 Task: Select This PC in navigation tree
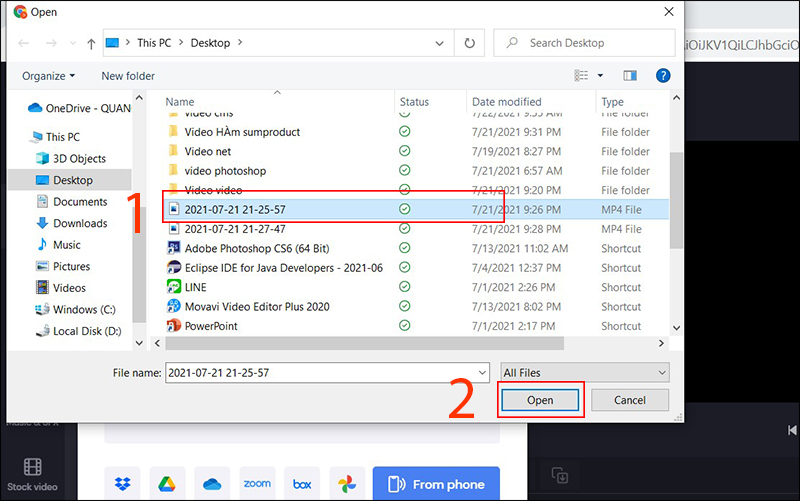pyautogui.click(x=55, y=137)
